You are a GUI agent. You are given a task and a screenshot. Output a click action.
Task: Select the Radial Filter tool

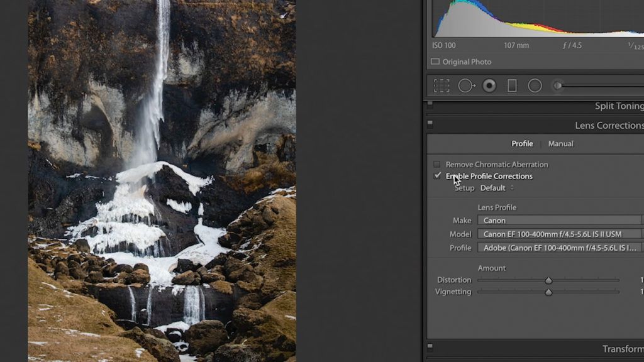tap(535, 85)
